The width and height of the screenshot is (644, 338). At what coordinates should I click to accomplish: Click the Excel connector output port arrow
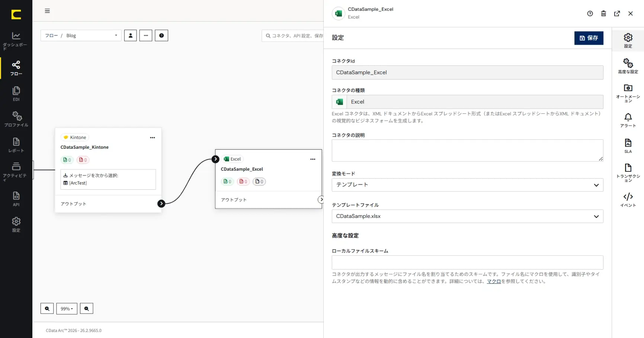pyautogui.click(x=321, y=200)
